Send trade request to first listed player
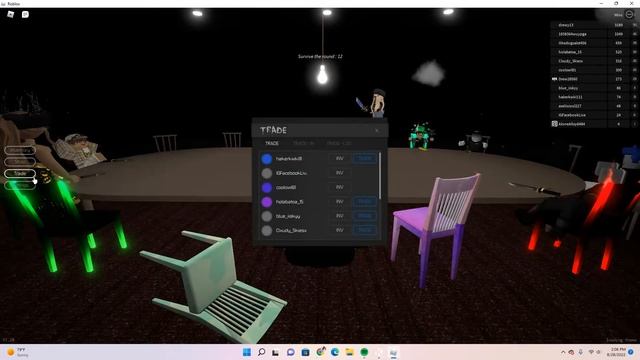The image size is (640, 360). pos(364,158)
